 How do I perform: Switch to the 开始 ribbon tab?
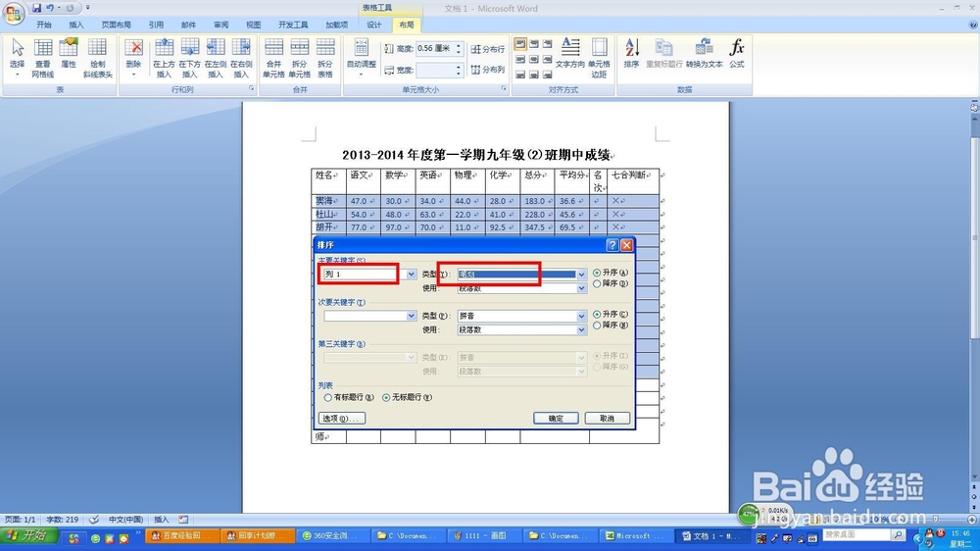pyautogui.click(x=44, y=25)
